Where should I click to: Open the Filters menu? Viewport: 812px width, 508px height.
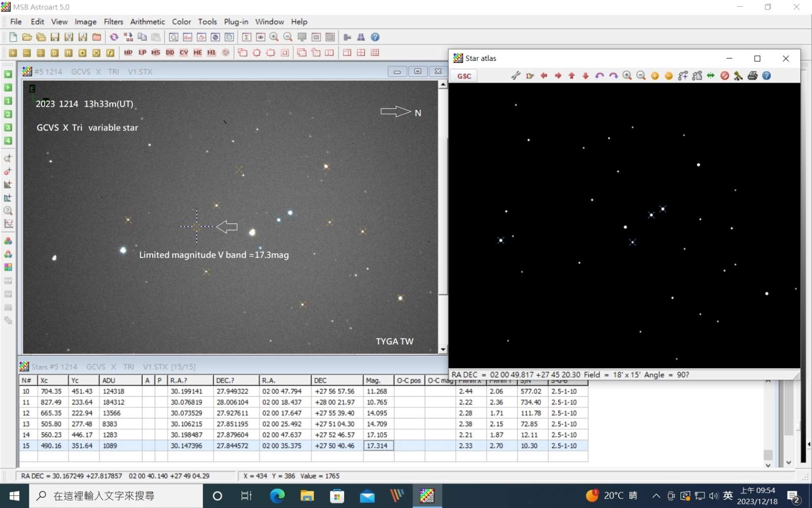(113, 22)
